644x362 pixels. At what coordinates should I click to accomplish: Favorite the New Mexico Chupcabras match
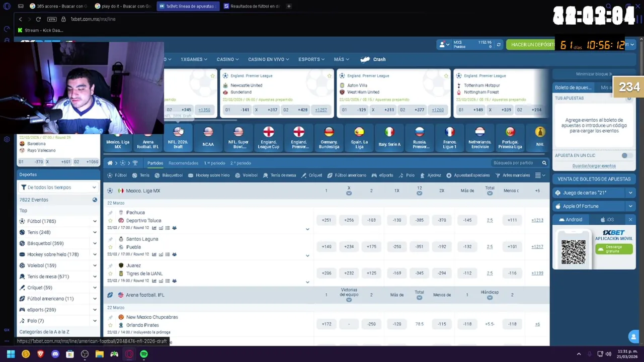click(x=110, y=325)
